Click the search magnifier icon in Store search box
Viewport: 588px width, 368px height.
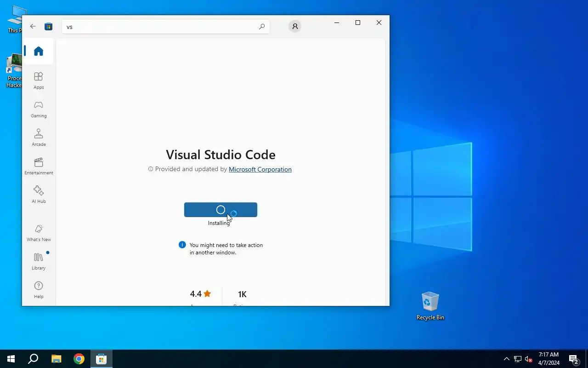coord(262,27)
